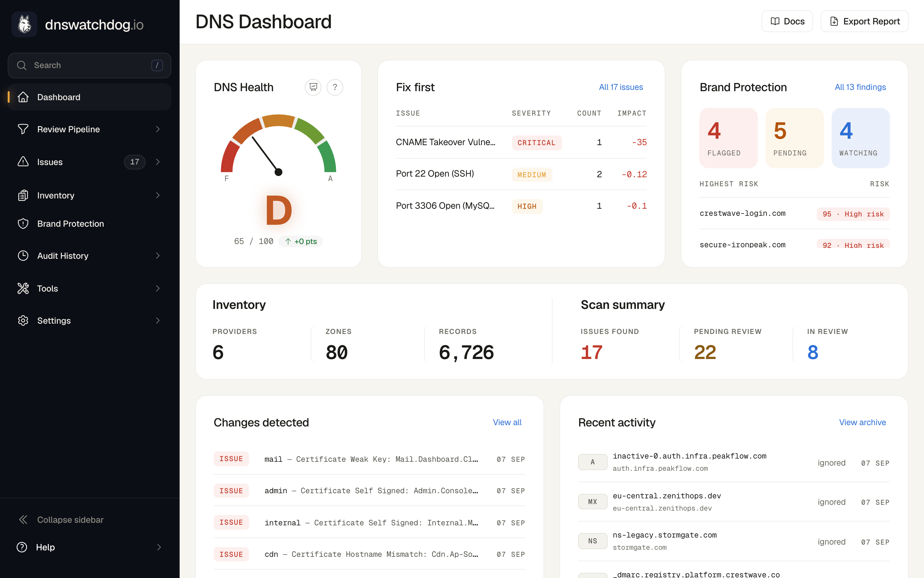Click the Collapse sidebar label
The height and width of the screenshot is (578, 924).
(x=70, y=520)
